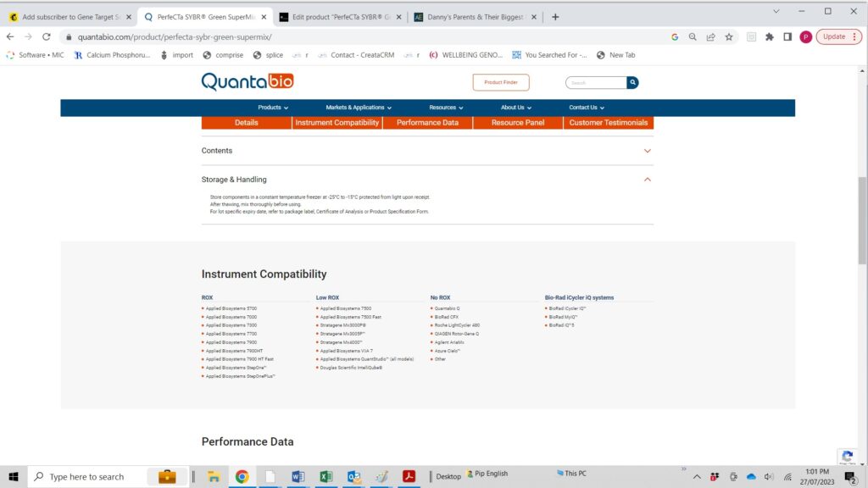Click the browser address bar URL
The width and height of the screenshot is (868, 488).
click(x=175, y=37)
